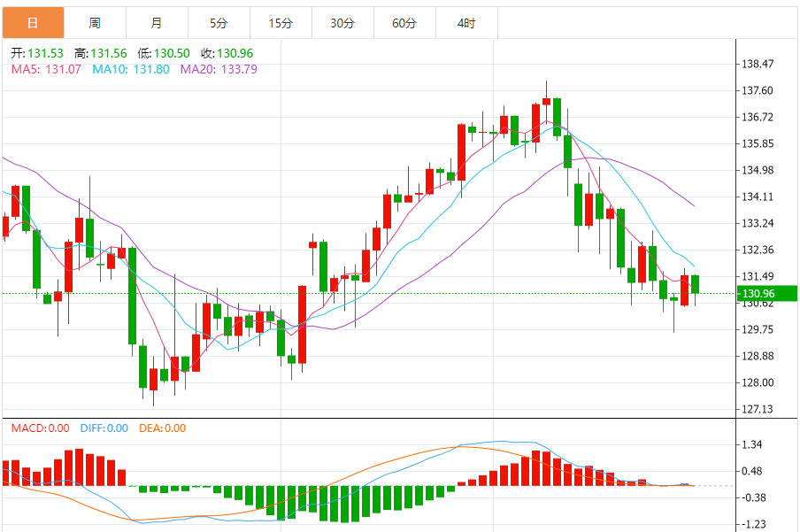Click the 137.60 price axis label
Screen dimensions: 800x532
758,90
